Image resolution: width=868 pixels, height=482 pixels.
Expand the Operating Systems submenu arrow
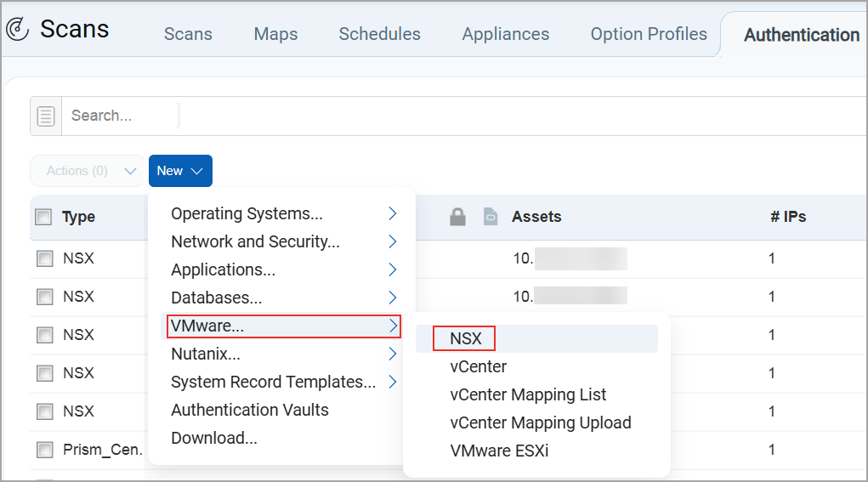point(393,213)
